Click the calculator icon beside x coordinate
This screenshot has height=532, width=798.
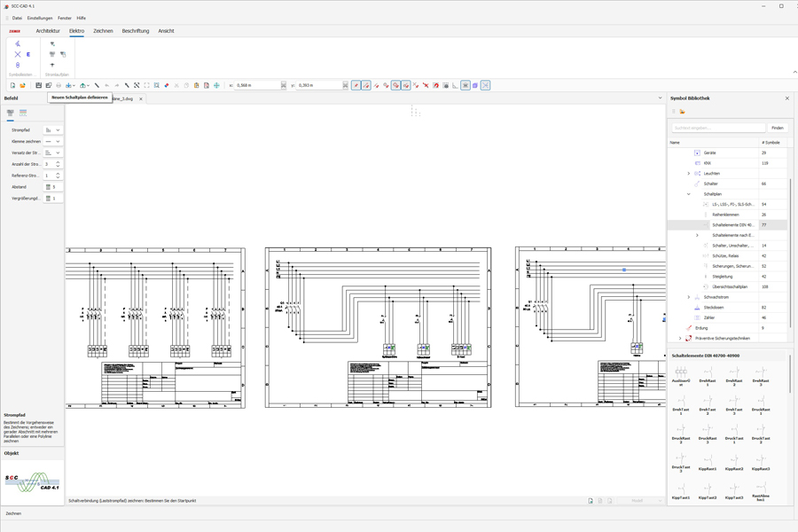[x=284, y=85]
